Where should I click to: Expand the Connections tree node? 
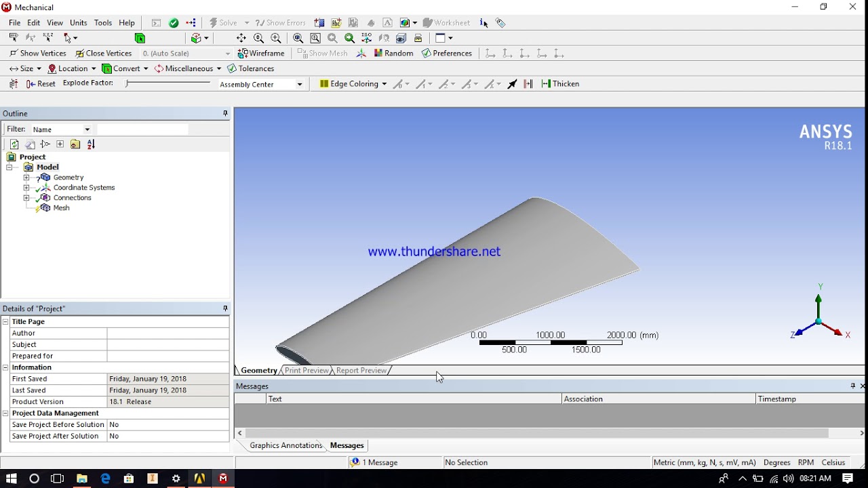pyautogui.click(x=26, y=198)
